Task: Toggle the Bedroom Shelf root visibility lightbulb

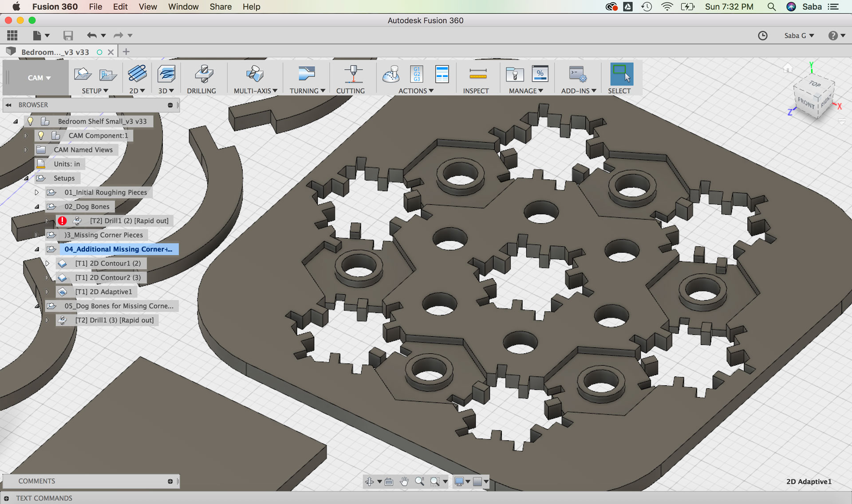Action: (30, 121)
